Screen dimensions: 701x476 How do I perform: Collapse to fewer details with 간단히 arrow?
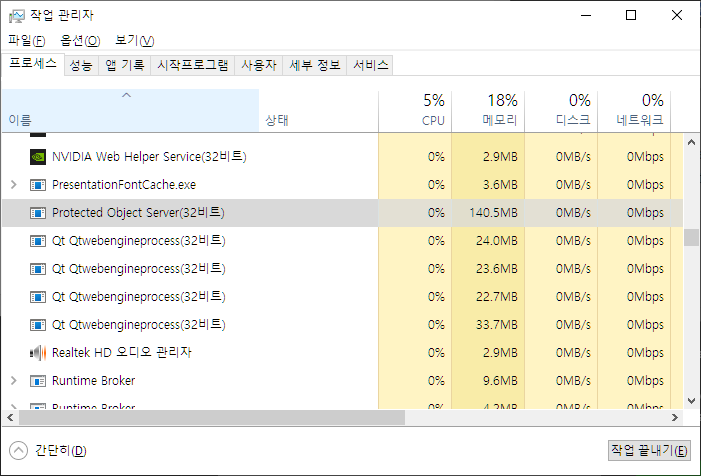point(18,451)
